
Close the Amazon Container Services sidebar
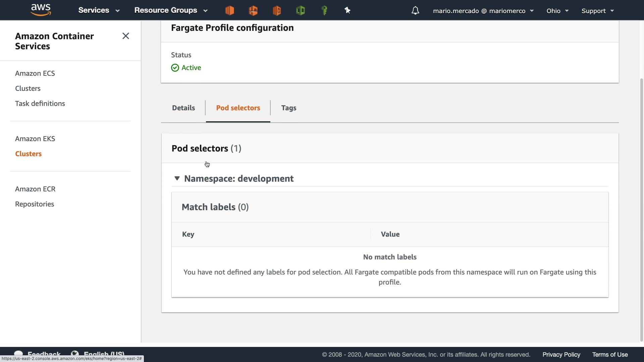[x=126, y=36]
